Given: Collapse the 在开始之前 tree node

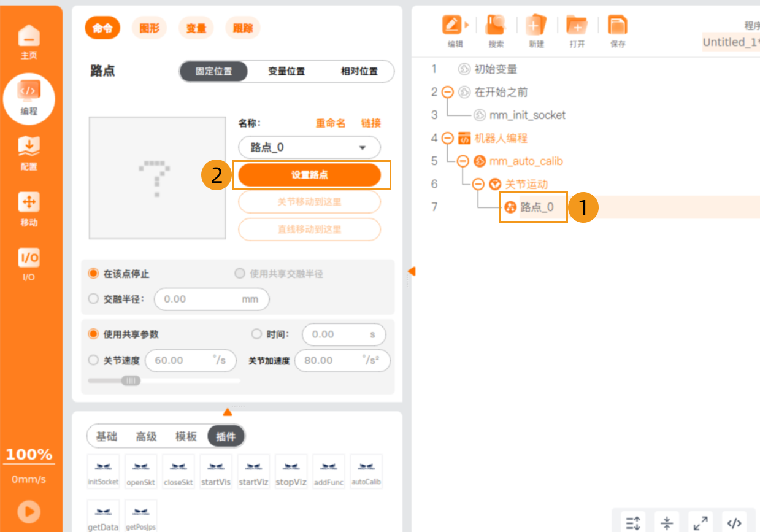Looking at the screenshot, I should click(x=448, y=92).
